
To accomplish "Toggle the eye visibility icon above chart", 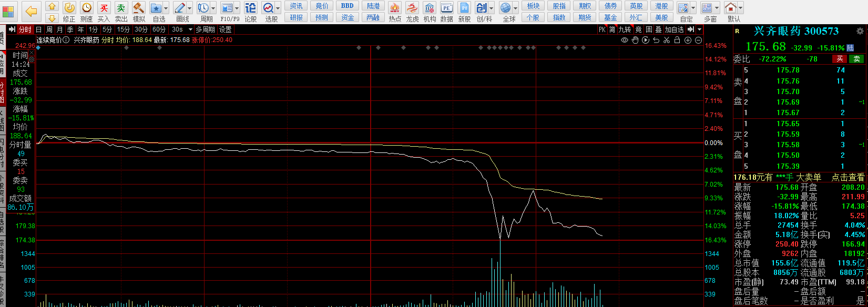I will click(x=625, y=40).
